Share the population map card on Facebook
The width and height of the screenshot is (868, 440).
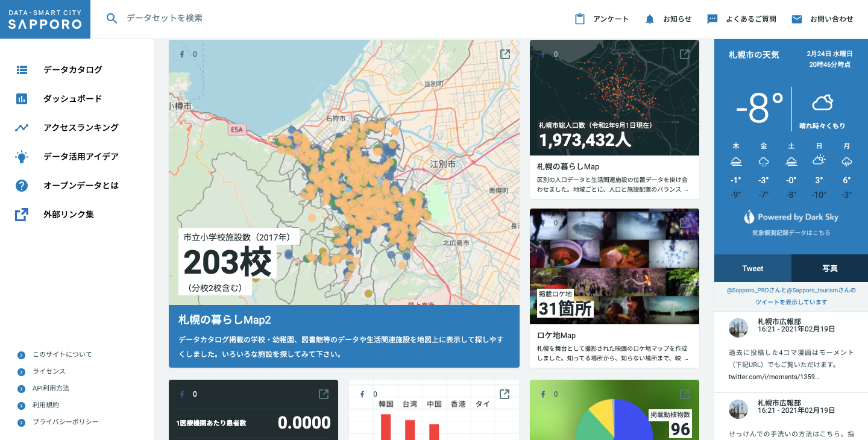[543, 54]
